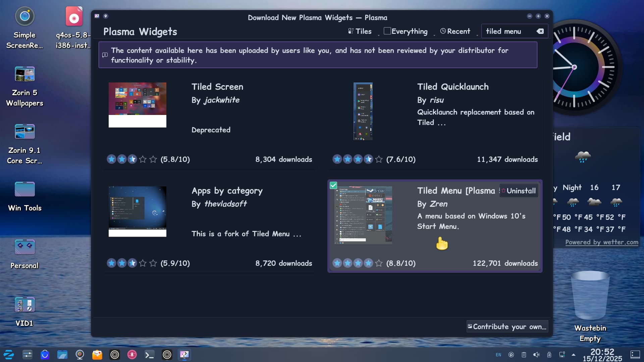This screenshot has height=362, width=644.
Task: Click the search field containing 'tiled menu'
Action: point(508,31)
